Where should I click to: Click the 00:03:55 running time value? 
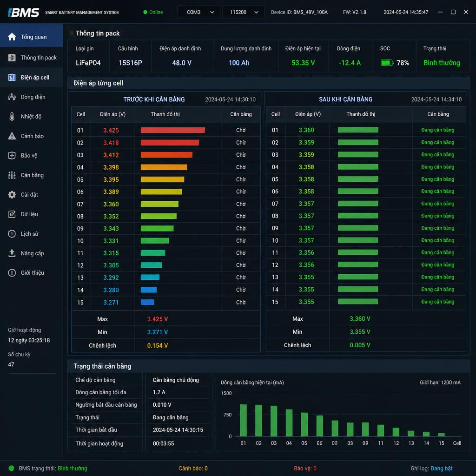(163, 443)
